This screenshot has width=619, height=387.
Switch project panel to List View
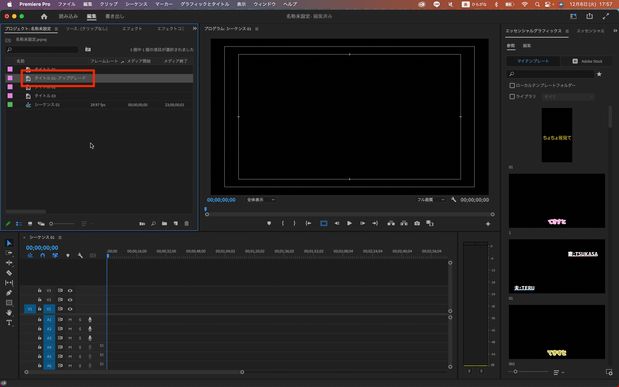point(19,224)
